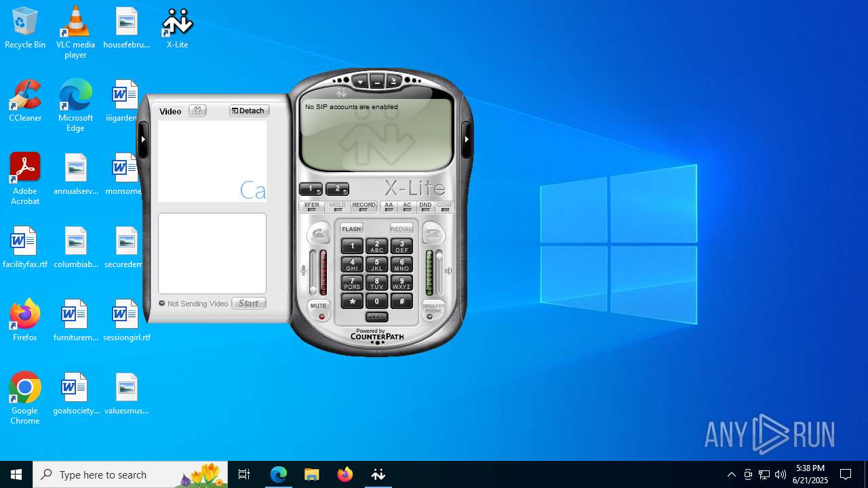Viewport: 868px width, 488px height.
Task: Click the REDIAL button
Action: click(x=401, y=228)
